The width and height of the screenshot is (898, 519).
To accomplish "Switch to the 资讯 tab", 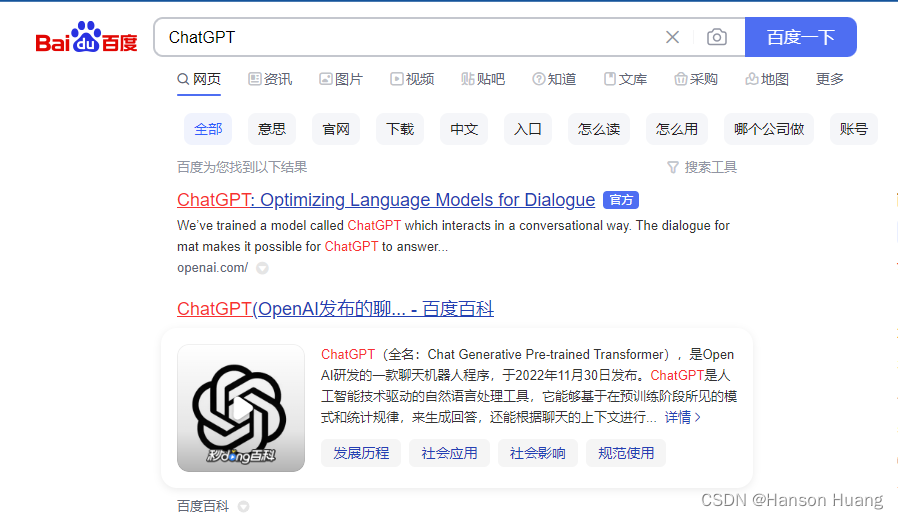I will [x=270, y=79].
